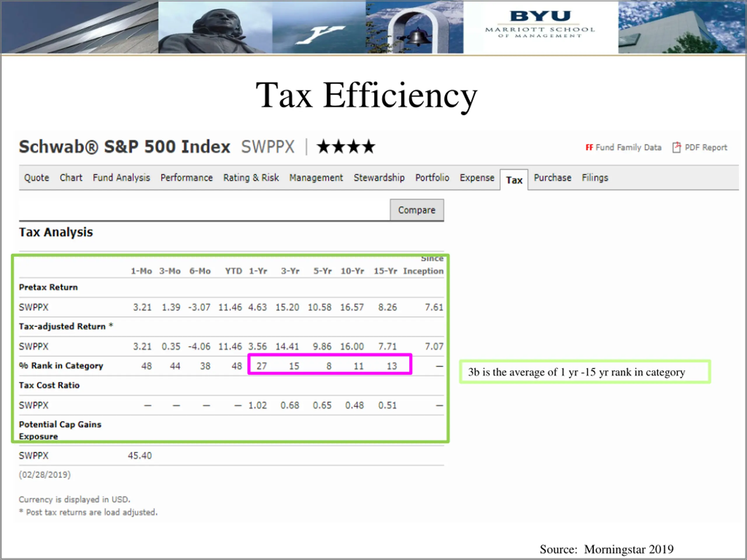Open the Management tab
Image resolution: width=747 pixels, height=560 pixels.
click(316, 178)
